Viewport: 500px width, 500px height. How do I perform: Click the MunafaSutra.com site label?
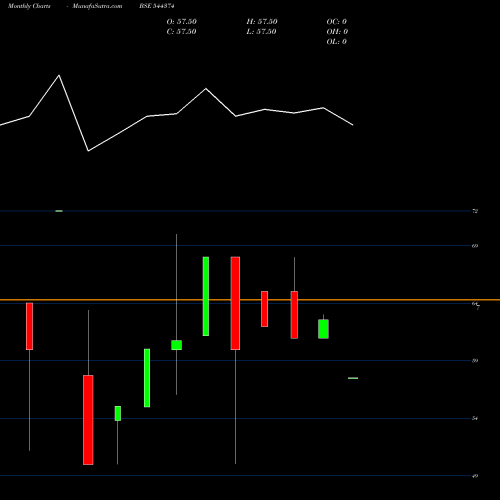(x=97, y=6)
